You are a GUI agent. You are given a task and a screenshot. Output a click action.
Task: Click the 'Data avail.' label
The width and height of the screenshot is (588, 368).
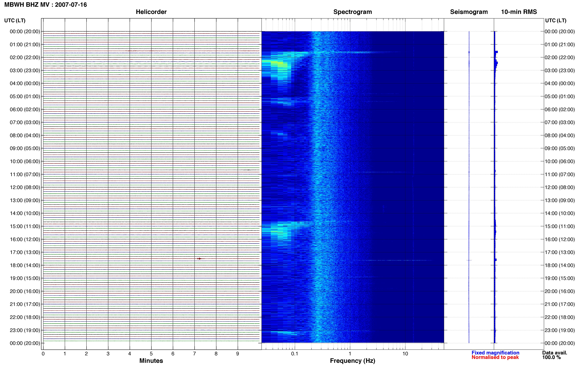(x=555, y=353)
